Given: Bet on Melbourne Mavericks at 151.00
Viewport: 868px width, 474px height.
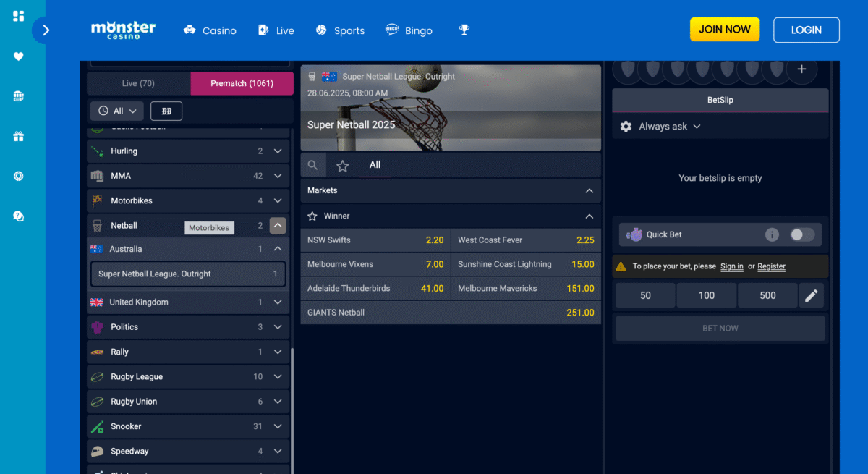Looking at the screenshot, I should [x=526, y=288].
